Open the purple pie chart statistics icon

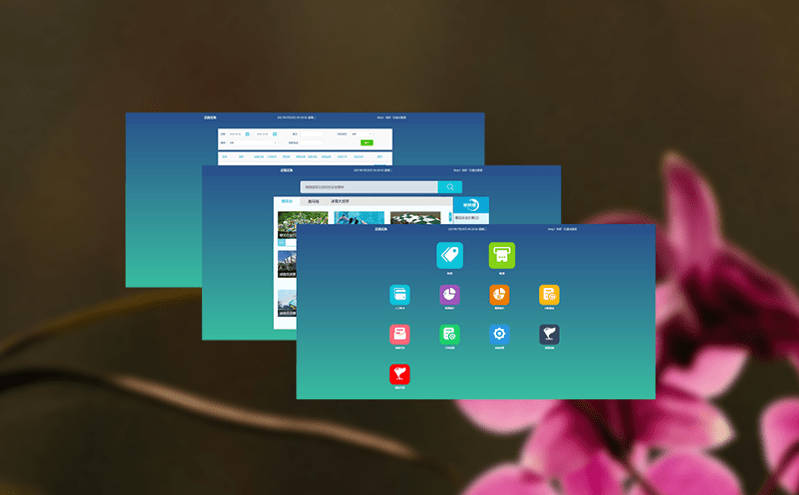coord(449,294)
